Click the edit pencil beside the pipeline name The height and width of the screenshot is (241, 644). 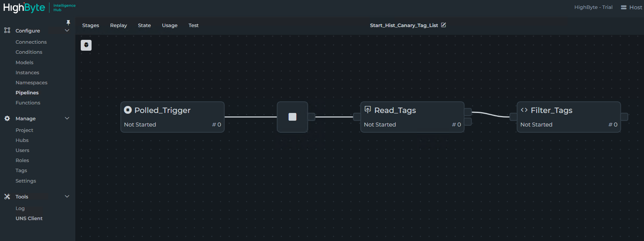click(x=443, y=25)
